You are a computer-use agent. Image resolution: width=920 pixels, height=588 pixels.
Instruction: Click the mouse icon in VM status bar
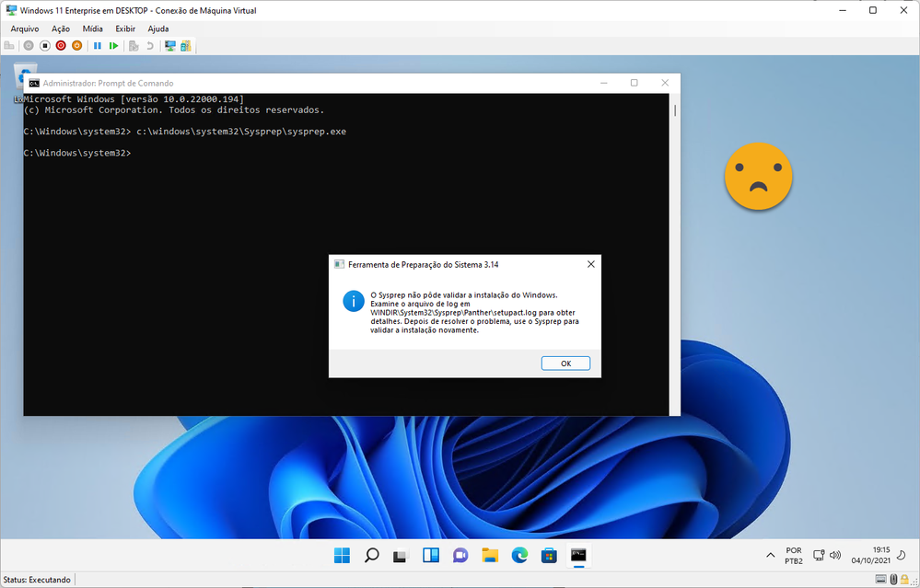tap(893, 579)
